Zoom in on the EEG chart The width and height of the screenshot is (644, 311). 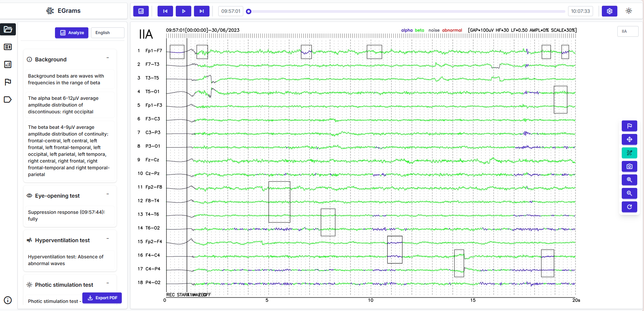point(629,180)
